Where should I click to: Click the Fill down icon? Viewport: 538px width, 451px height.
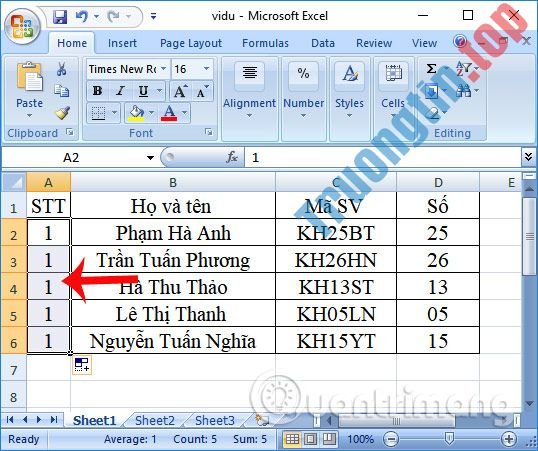pyautogui.click(x=432, y=91)
